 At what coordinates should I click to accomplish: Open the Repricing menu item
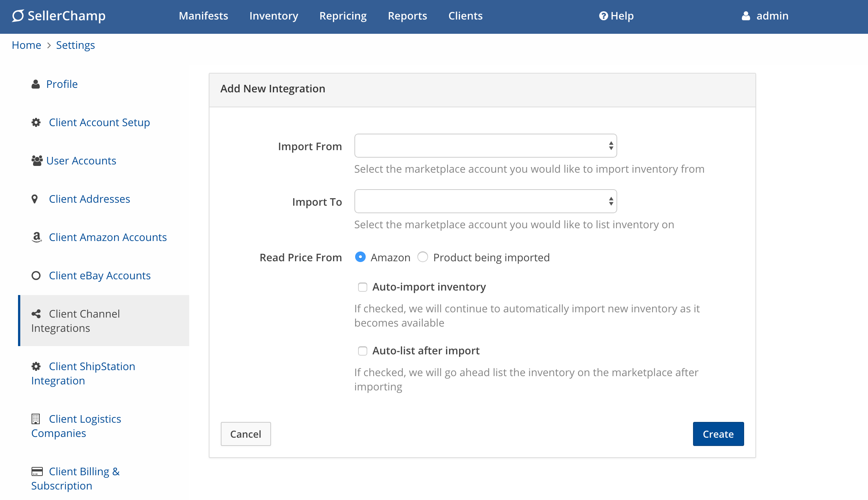click(343, 16)
